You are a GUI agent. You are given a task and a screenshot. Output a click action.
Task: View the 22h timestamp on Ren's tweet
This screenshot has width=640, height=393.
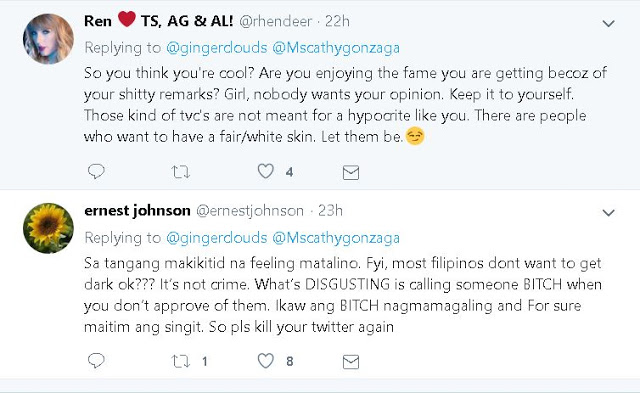[337, 21]
